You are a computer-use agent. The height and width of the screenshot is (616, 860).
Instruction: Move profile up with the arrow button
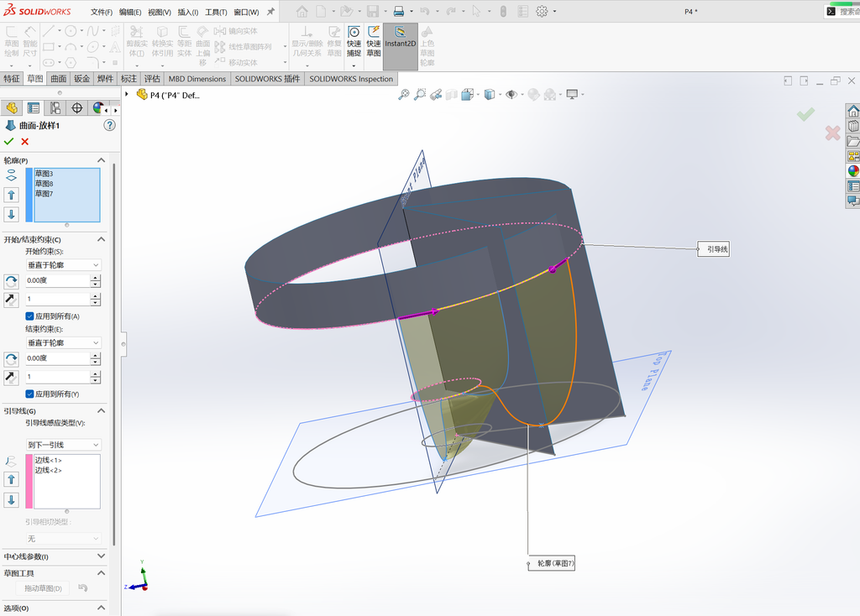point(12,195)
